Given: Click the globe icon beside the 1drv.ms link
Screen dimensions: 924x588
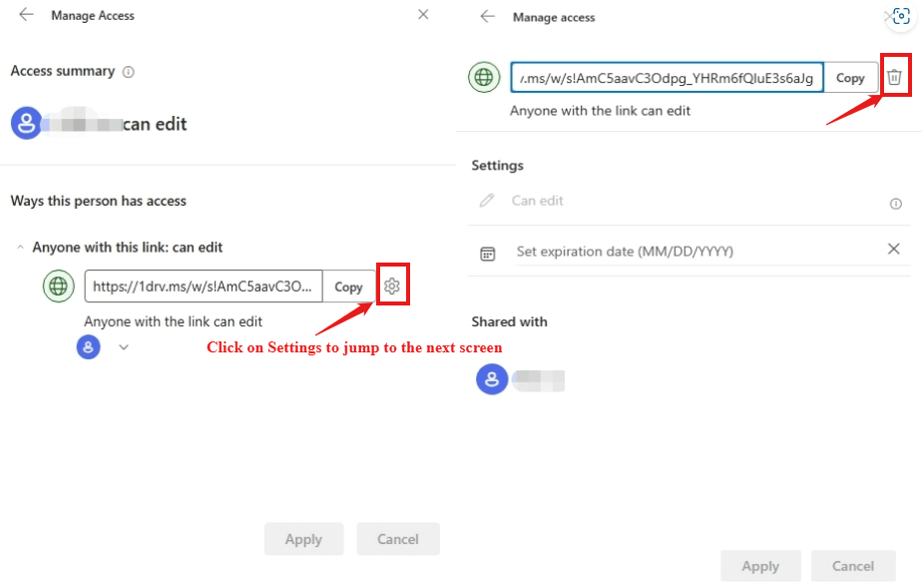Looking at the screenshot, I should (x=58, y=287).
